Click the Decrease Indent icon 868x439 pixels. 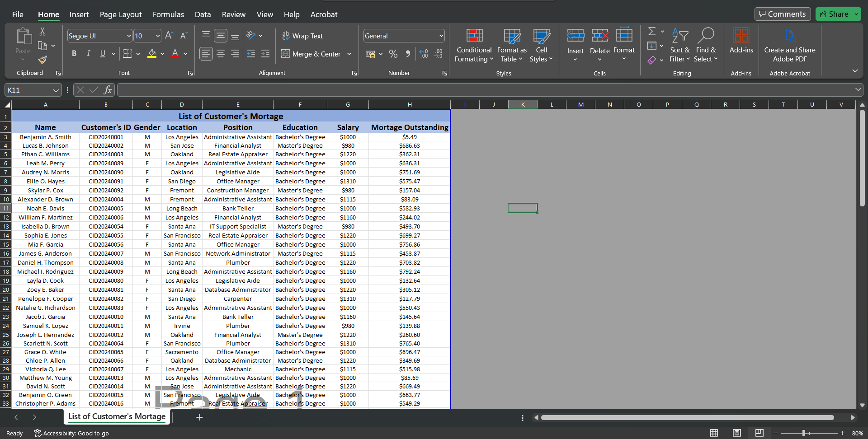pos(251,54)
